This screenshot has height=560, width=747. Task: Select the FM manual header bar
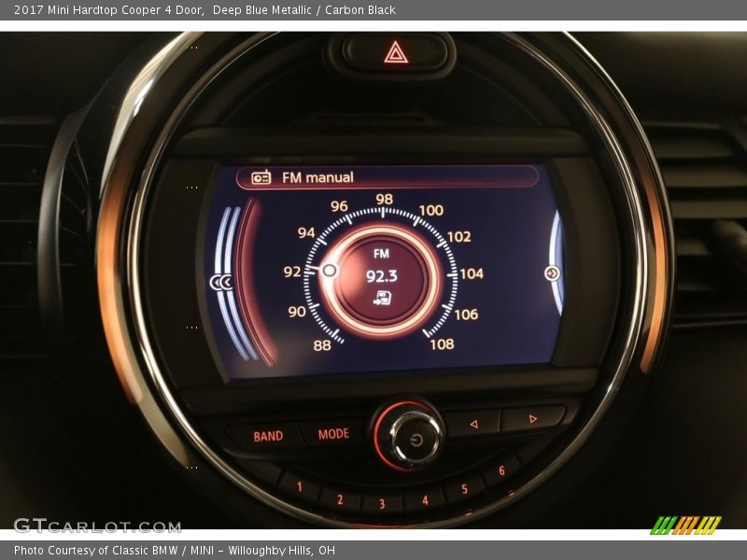point(388,177)
